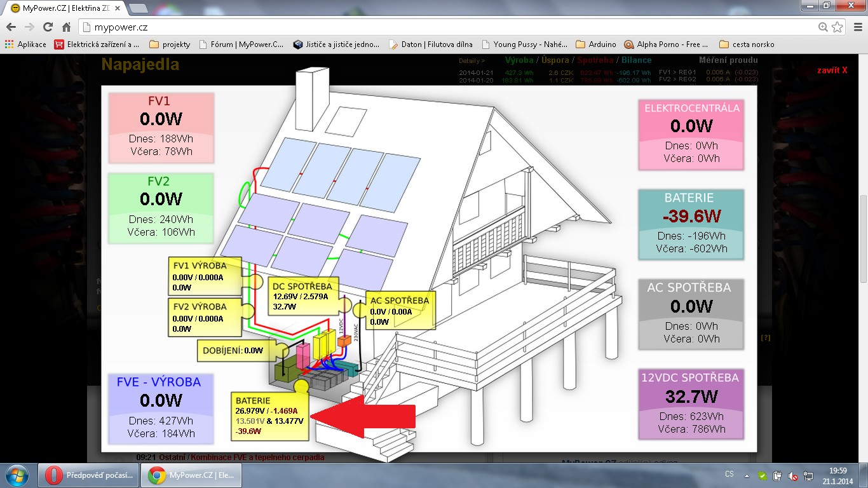Select the FV1 power panel
868x488 pixels.
(161, 127)
